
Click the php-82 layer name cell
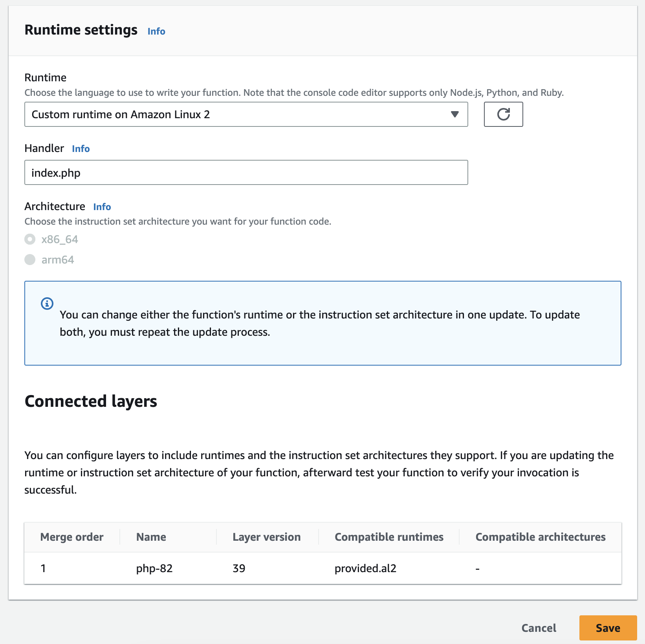(x=154, y=568)
